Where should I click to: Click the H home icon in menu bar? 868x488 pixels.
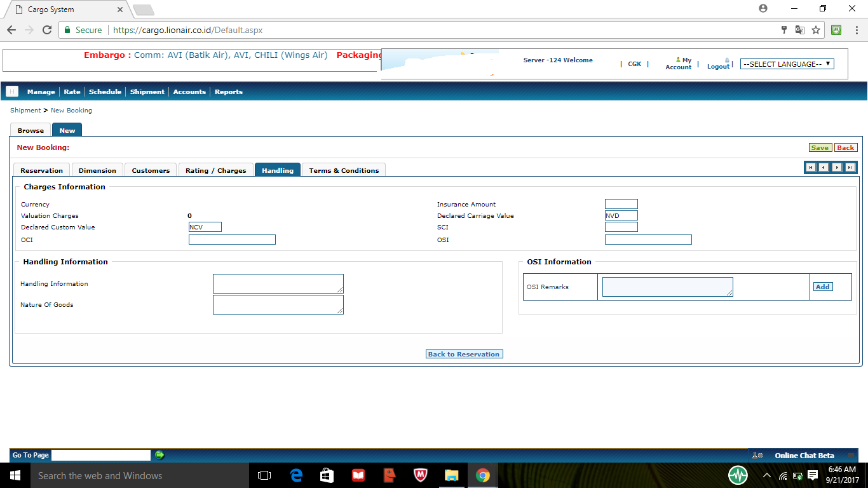[11, 91]
